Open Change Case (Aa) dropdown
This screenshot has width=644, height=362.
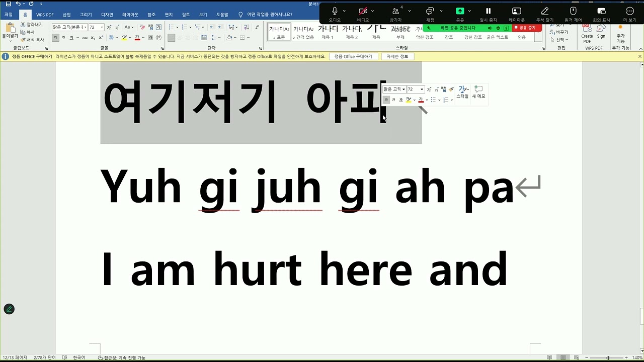[129, 27]
